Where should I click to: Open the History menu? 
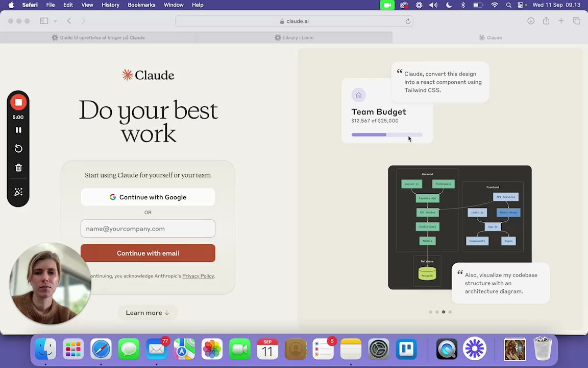[x=110, y=5]
